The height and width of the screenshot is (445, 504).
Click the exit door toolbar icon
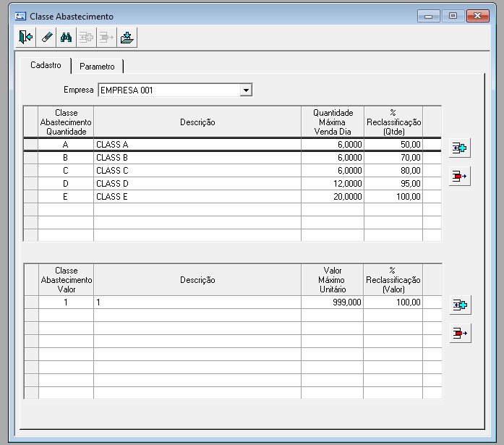[26, 38]
